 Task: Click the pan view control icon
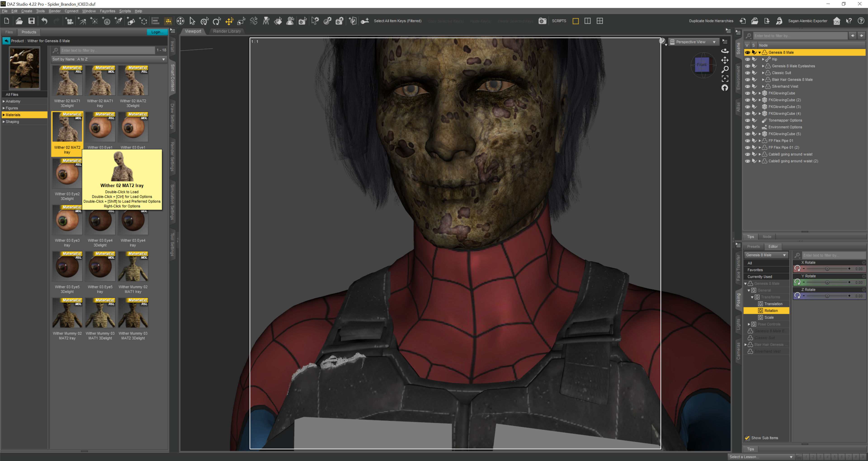pos(725,60)
